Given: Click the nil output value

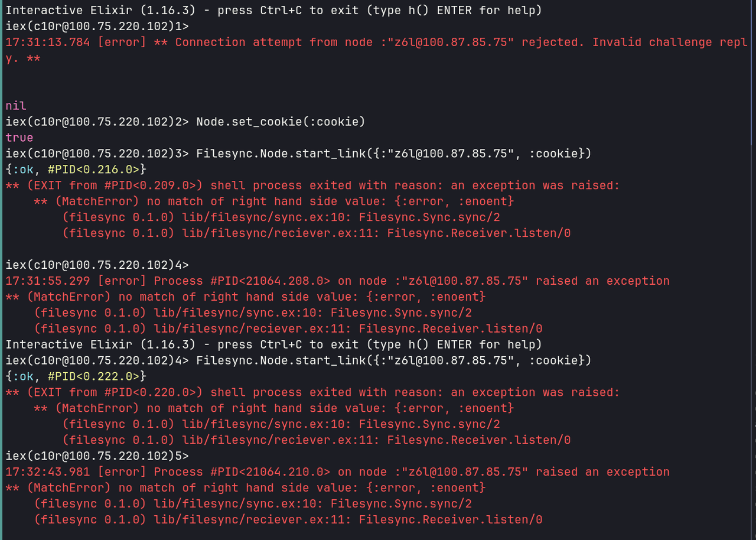Looking at the screenshot, I should (16, 106).
